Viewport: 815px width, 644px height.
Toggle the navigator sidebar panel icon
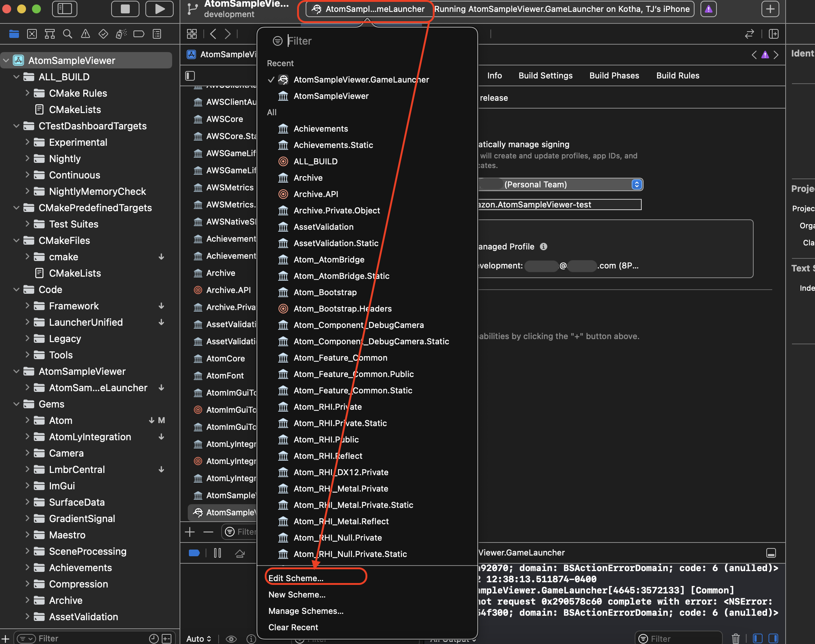point(64,9)
